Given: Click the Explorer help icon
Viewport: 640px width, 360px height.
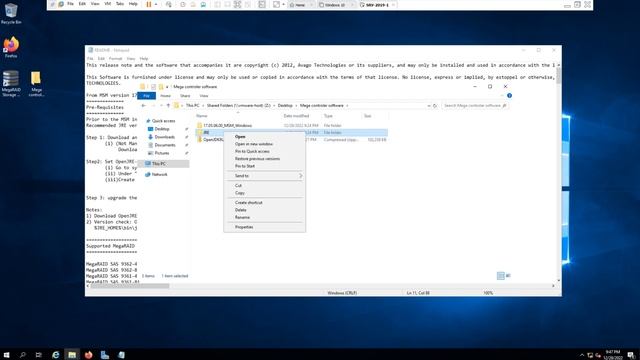Looking at the screenshot, I should (509, 96).
